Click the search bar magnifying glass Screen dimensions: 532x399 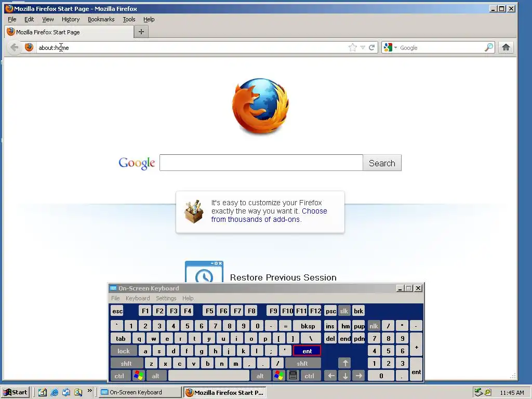pyautogui.click(x=489, y=47)
